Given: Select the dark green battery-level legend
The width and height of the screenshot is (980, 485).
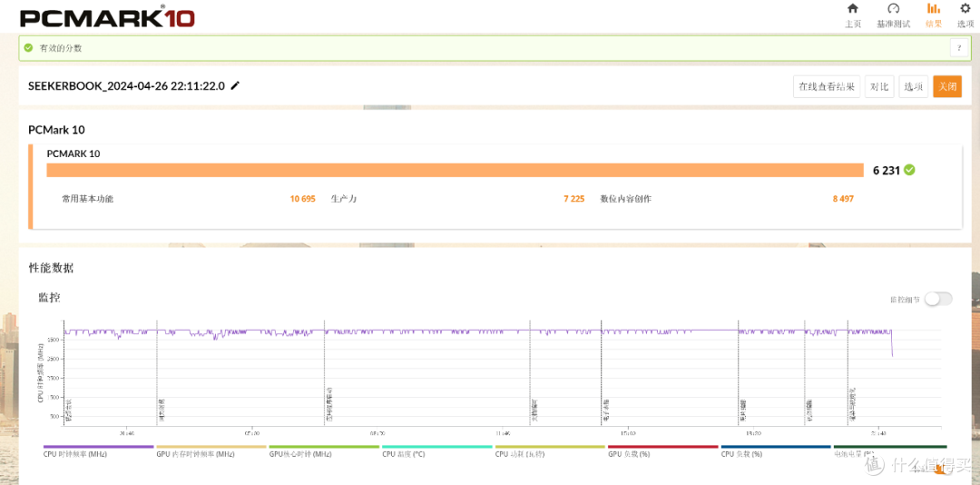Looking at the screenshot, I should (889, 451).
